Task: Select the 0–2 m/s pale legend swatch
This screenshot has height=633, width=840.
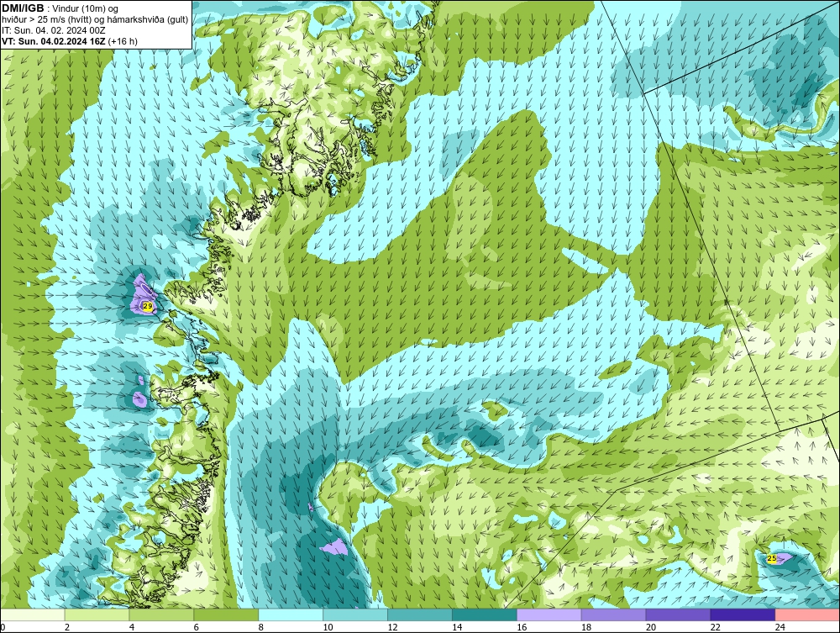Action: 33,615
